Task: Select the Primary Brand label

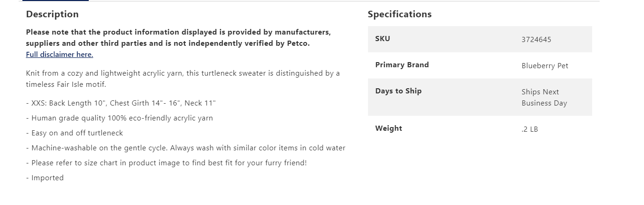Action: point(402,65)
